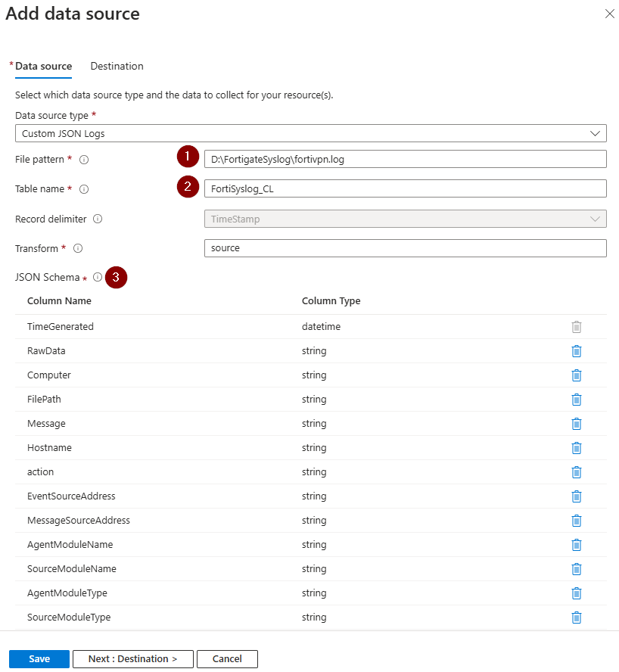Screen dimensions: 619x672
Task: Delete the Computer column row
Action: point(576,375)
